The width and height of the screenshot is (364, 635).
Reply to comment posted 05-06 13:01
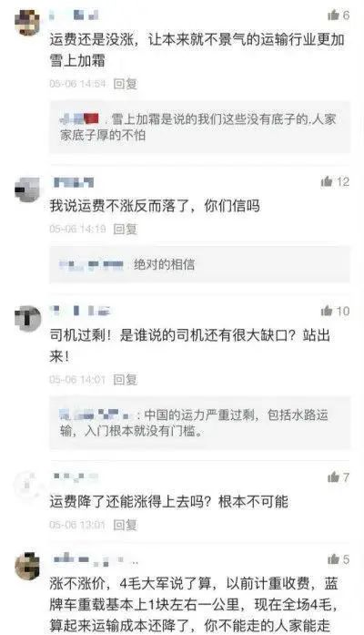(x=125, y=525)
